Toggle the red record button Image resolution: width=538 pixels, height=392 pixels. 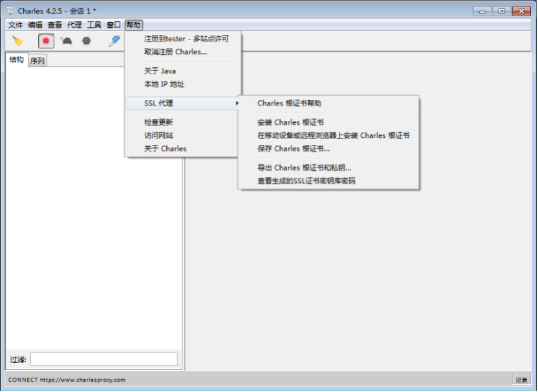[46, 41]
